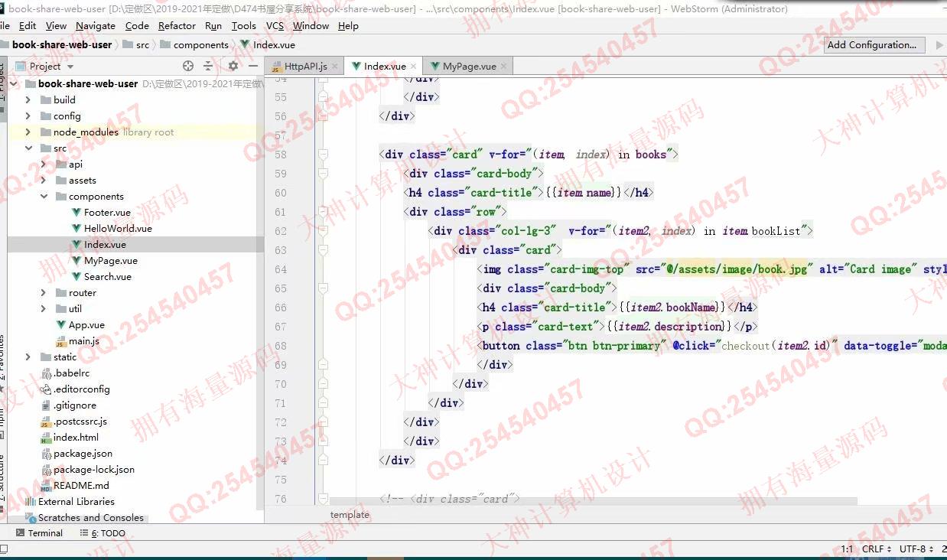Select main.js in project tree

pos(83,340)
